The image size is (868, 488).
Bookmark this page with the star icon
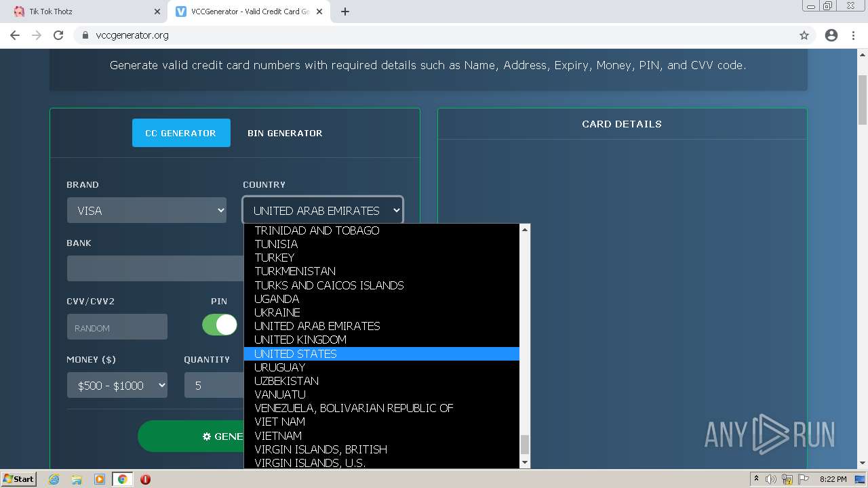pyautogui.click(x=804, y=35)
